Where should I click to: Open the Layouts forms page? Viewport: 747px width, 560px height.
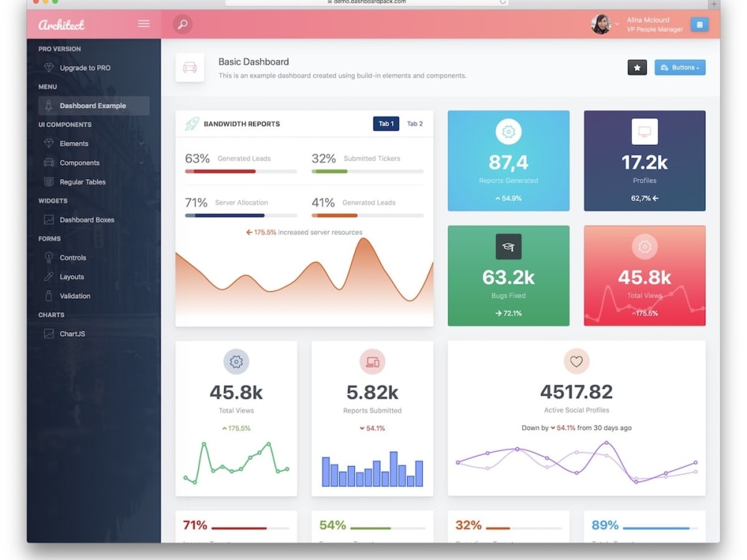tap(72, 277)
